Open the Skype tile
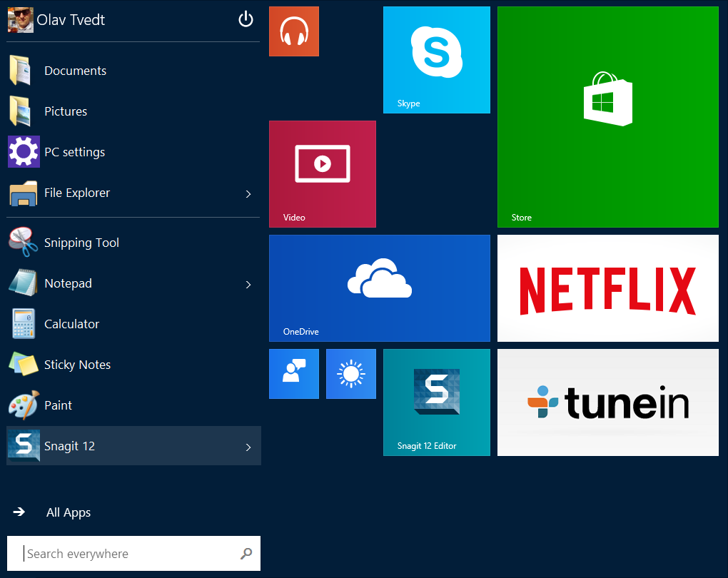Screen dimensions: 728x578 tap(436, 59)
